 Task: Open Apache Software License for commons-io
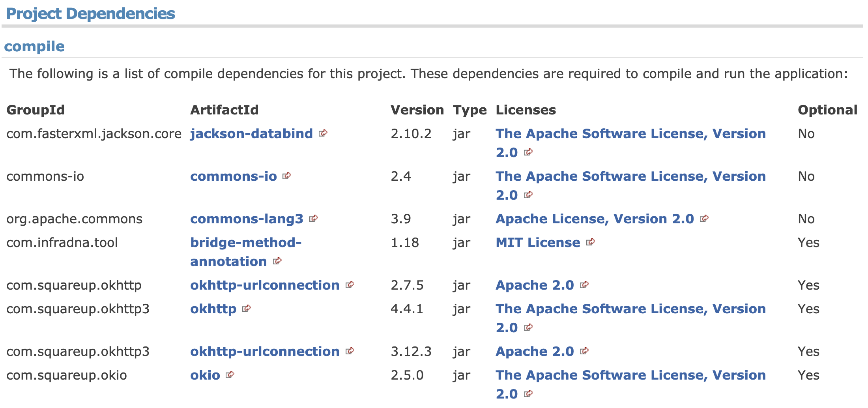(630, 176)
